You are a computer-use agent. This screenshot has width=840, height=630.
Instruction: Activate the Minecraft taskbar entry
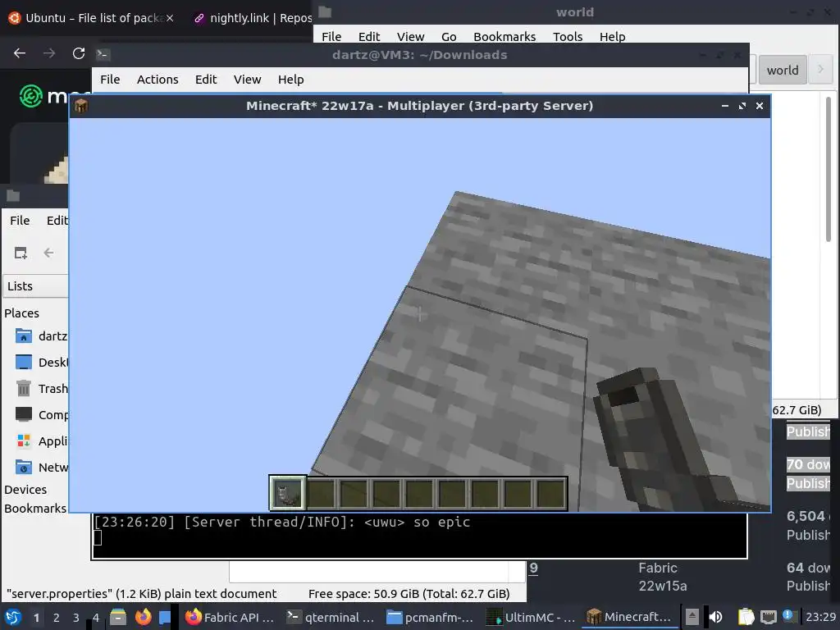[x=630, y=617]
